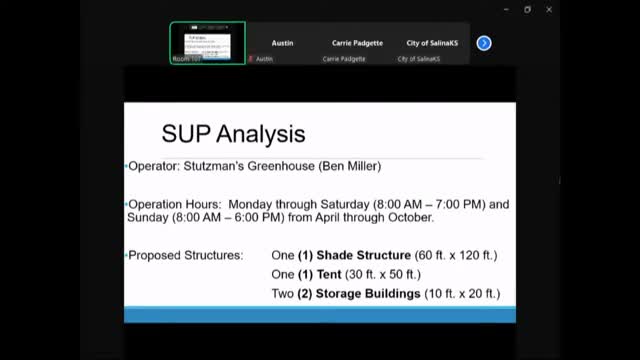
Task: Minimize the meeting window
Action: pyautogui.click(x=506, y=9)
